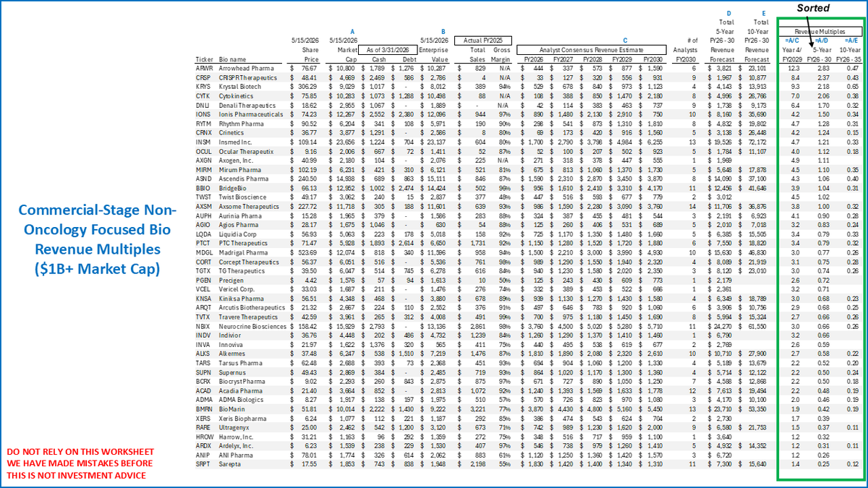Select the BioMarin name cell
The width and height of the screenshot is (868, 488).
(x=231, y=408)
